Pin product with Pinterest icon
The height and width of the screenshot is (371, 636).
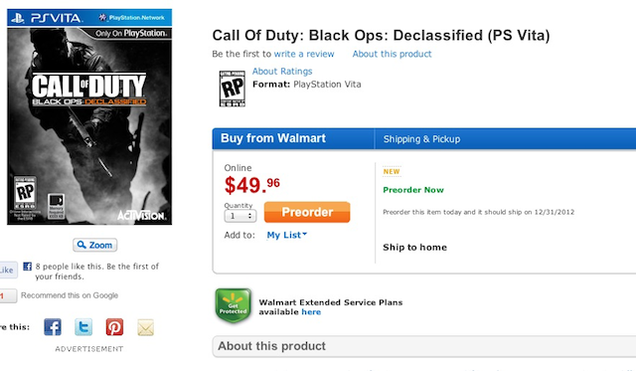[x=114, y=327]
